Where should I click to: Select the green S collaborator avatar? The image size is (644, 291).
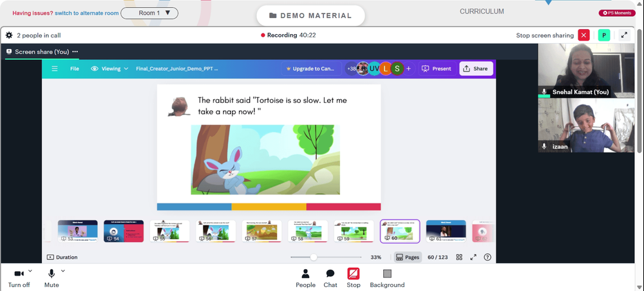pos(396,68)
